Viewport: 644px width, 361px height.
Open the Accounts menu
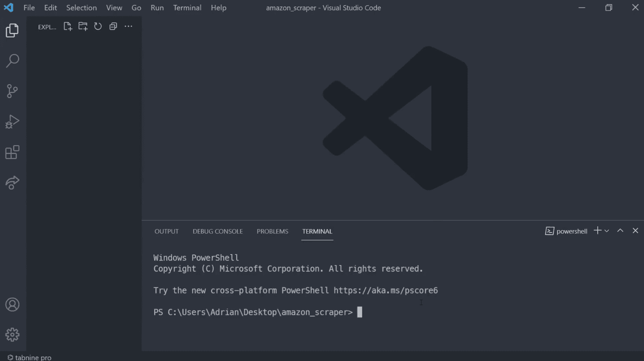(12, 304)
